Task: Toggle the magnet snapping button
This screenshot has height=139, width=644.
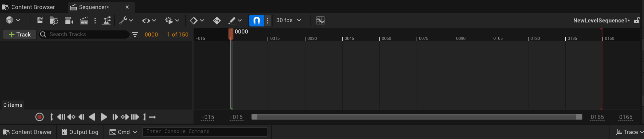Action: tap(257, 20)
